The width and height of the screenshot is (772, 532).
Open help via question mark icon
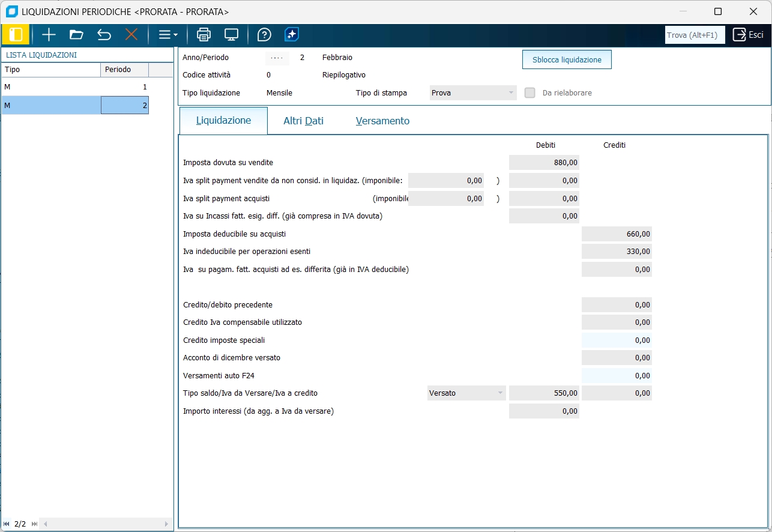264,35
